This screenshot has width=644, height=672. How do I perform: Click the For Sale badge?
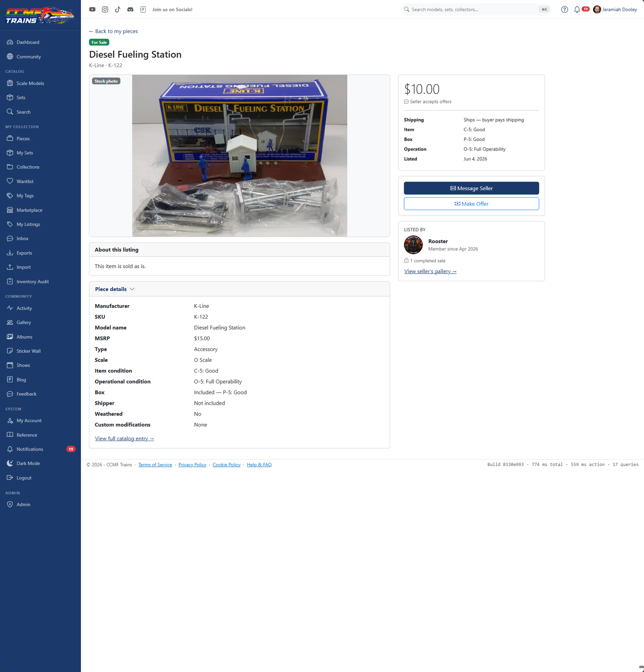point(99,42)
